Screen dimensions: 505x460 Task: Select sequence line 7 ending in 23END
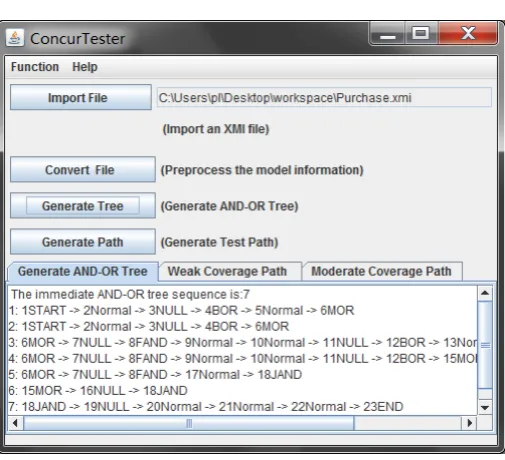pyautogui.click(x=206, y=406)
